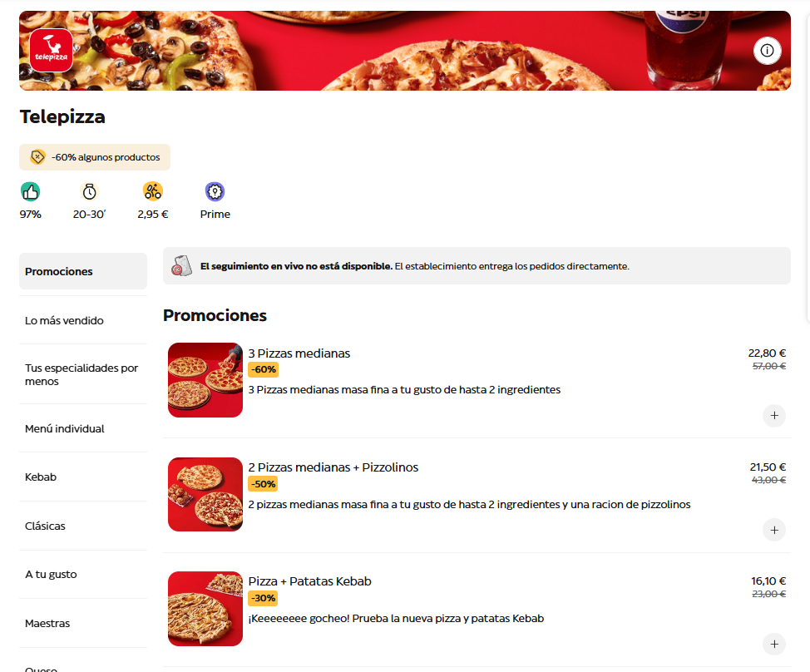810x672 pixels.
Task: Click the thumbs-up rating icon above 97%
Action: [x=31, y=191]
